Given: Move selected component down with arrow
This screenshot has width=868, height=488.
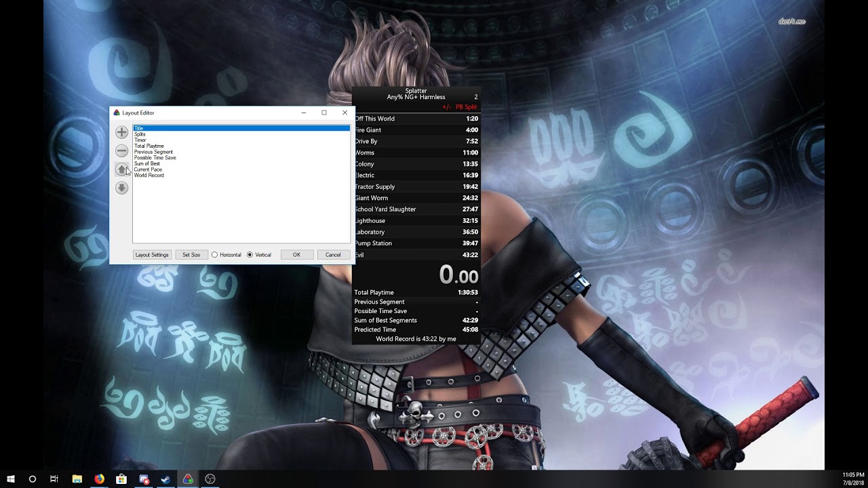Looking at the screenshot, I should point(121,188).
